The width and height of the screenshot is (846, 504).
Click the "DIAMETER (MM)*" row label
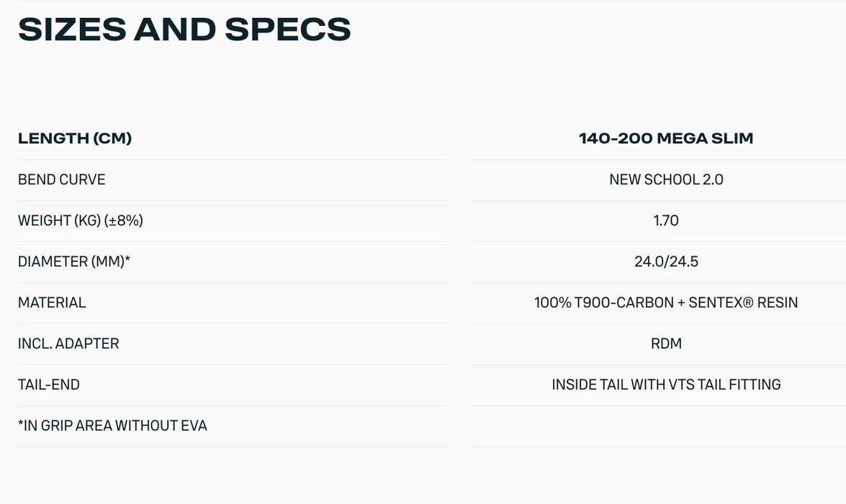click(x=74, y=261)
